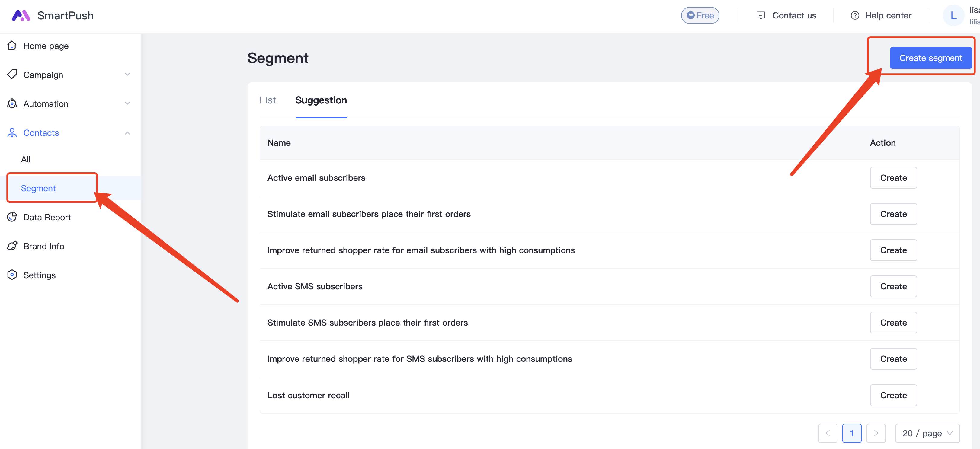This screenshot has height=449, width=980.
Task: Expand the Campaign menu chevron
Action: (127, 75)
